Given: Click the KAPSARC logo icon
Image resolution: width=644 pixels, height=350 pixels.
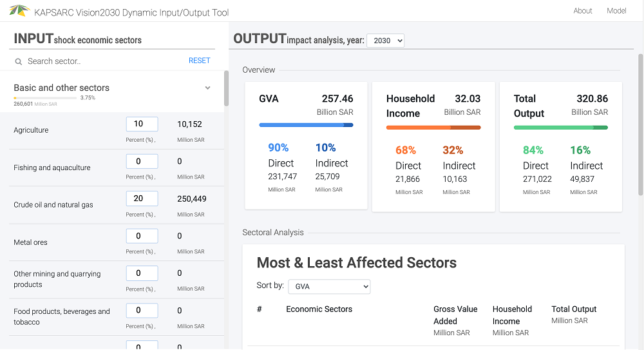Looking at the screenshot, I should (19, 10).
